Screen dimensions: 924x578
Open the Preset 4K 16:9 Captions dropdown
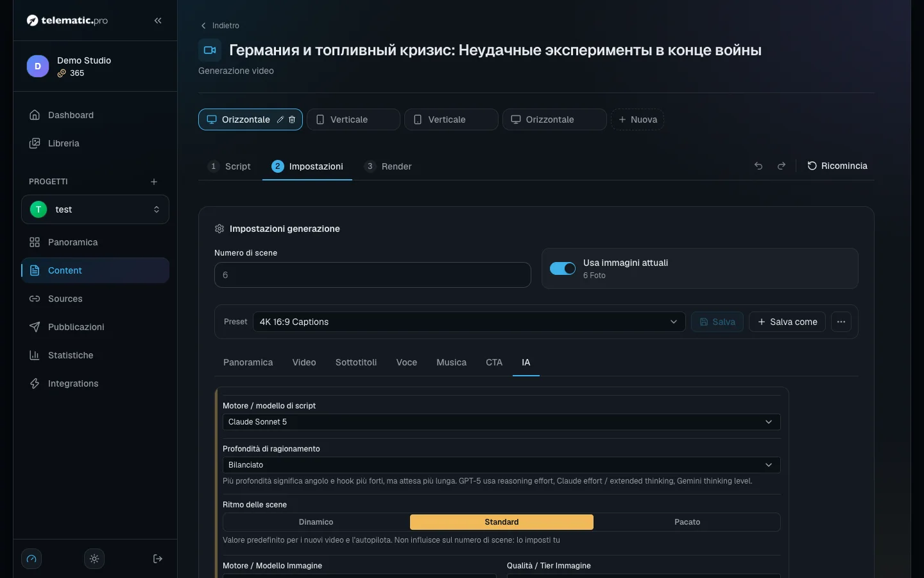(x=469, y=322)
